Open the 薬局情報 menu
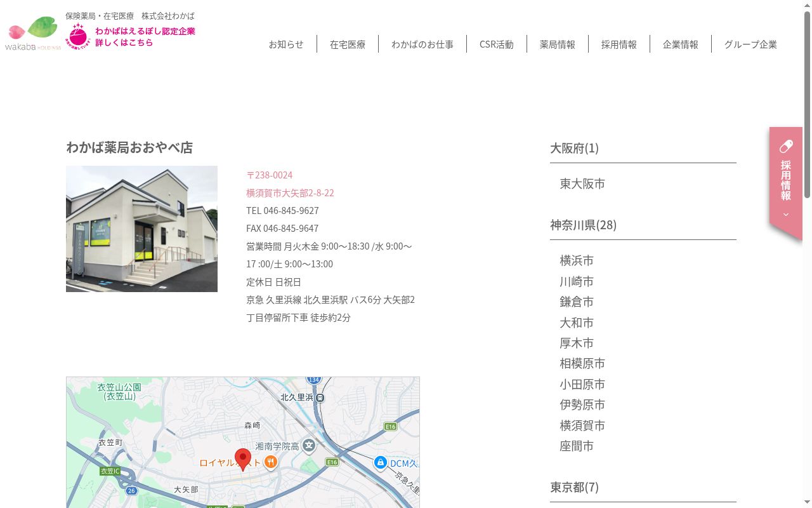812x508 pixels. 558,44
